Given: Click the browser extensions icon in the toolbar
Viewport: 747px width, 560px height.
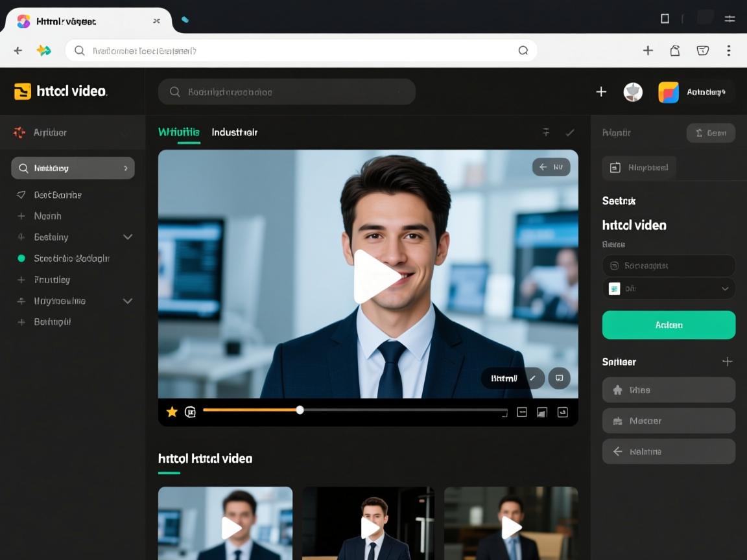Looking at the screenshot, I should (x=675, y=51).
